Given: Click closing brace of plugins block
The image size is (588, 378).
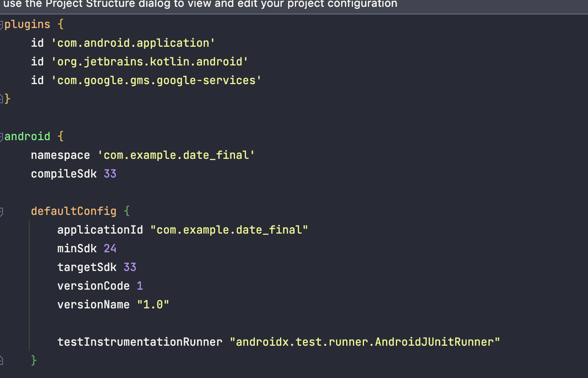Looking at the screenshot, I should pos(7,99).
